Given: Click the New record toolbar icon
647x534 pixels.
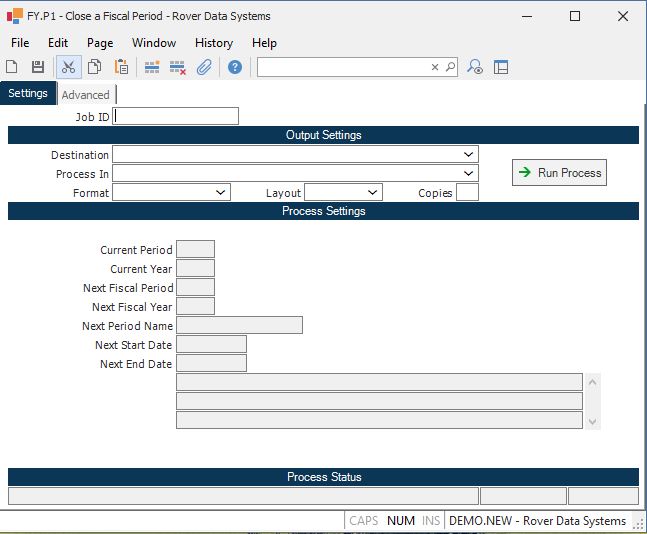Looking at the screenshot, I should coord(12,67).
